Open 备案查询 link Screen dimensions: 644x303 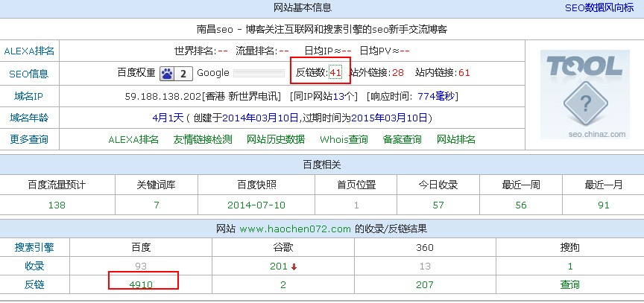coord(402,139)
